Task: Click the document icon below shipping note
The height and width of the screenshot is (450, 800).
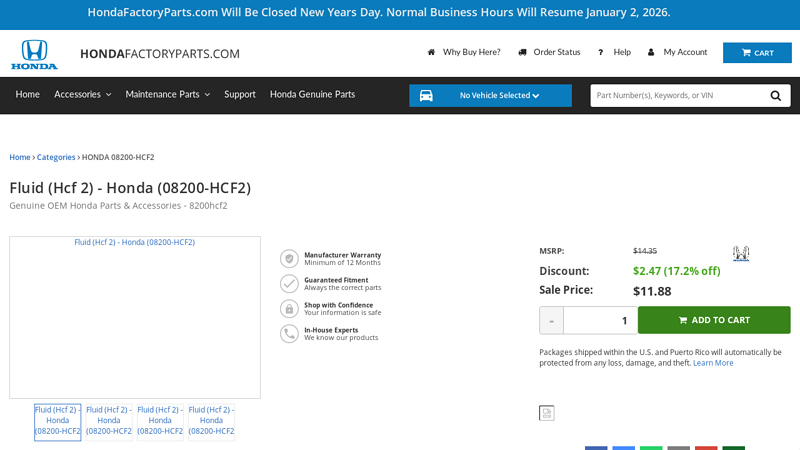Action: click(547, 413)
